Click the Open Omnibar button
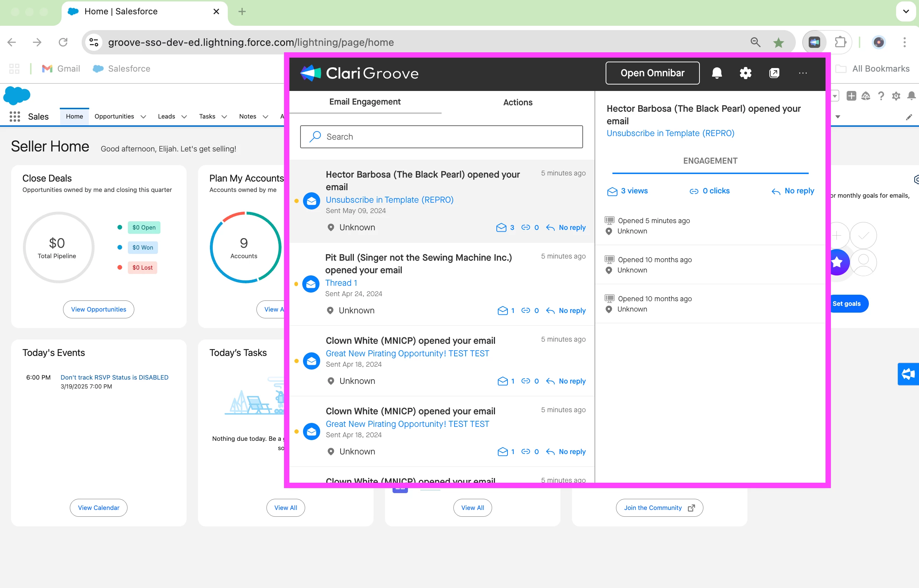This screenshot has height=588, width=919. pos(652,73)
